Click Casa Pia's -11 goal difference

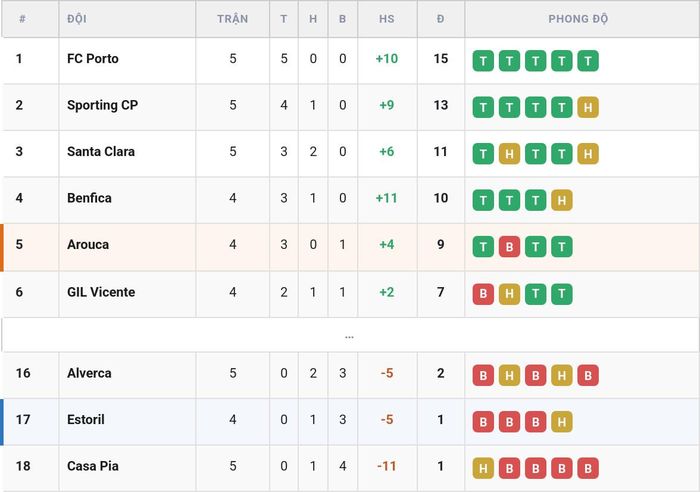click(x=387, y=466)
